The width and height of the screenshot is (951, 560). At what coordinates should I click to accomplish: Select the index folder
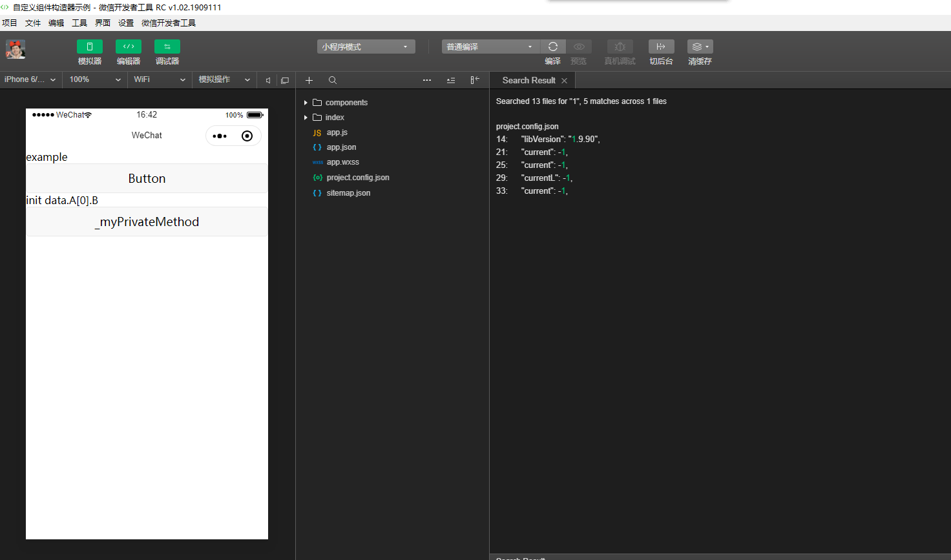pyautogui.click(x=335, y=118)
